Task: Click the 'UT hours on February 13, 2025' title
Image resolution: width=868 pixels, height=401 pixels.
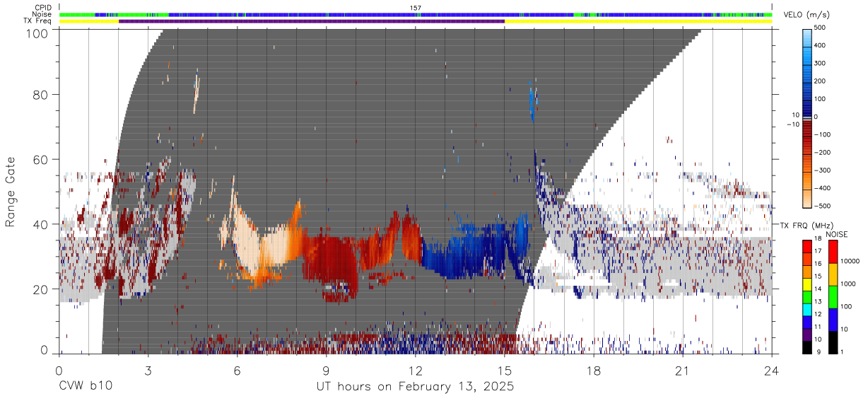Action: [x=416, y=388]
